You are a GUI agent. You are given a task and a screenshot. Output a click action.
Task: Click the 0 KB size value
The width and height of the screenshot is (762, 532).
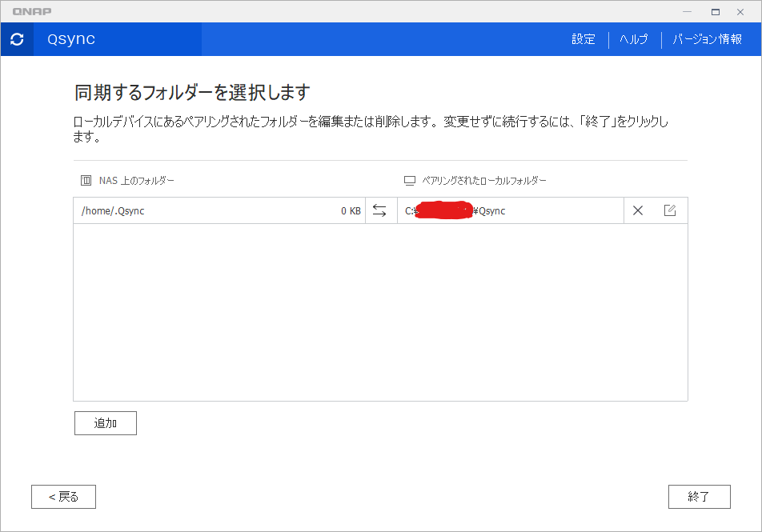(x=351, y=211)
